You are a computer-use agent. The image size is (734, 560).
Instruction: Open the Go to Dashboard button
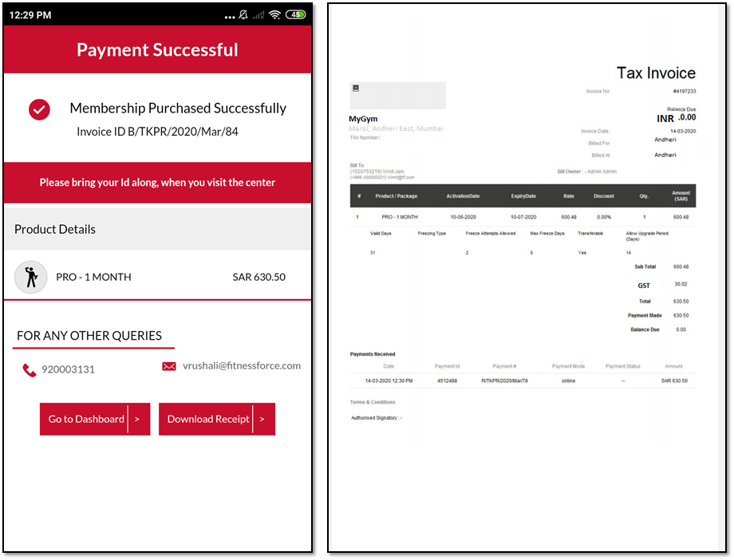click(95, 419)
